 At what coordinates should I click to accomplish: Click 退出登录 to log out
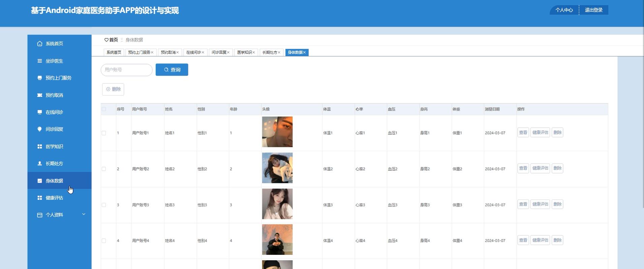[594, 10]
